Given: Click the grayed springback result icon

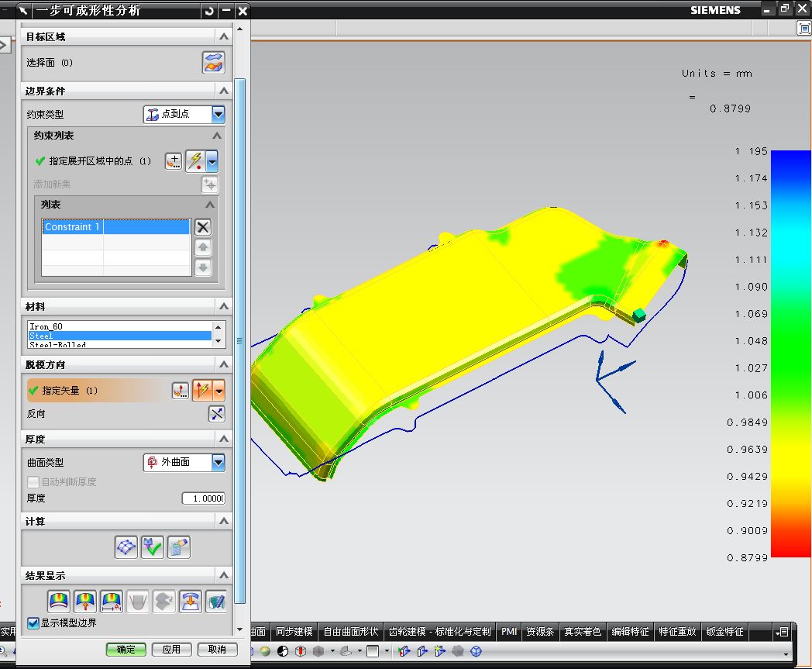Looking at the screenshot, I should 138,601.
